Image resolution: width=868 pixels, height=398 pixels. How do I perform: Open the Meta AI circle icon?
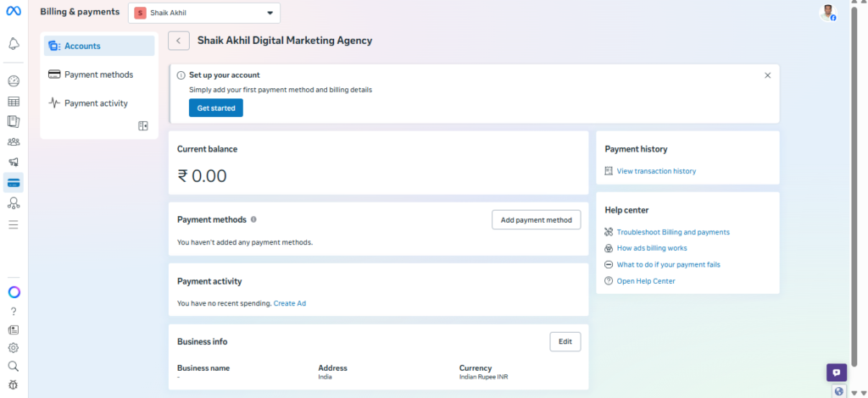tap(14, 292)
